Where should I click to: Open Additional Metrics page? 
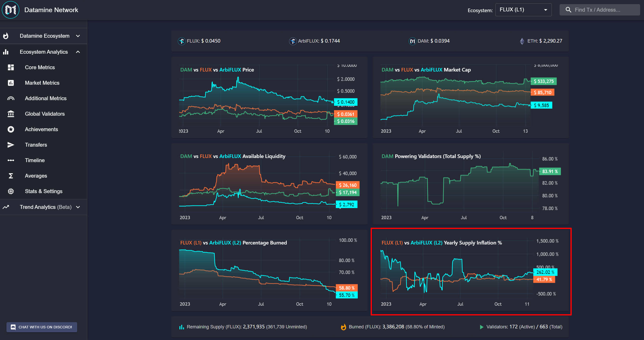(x=43, y=98)
